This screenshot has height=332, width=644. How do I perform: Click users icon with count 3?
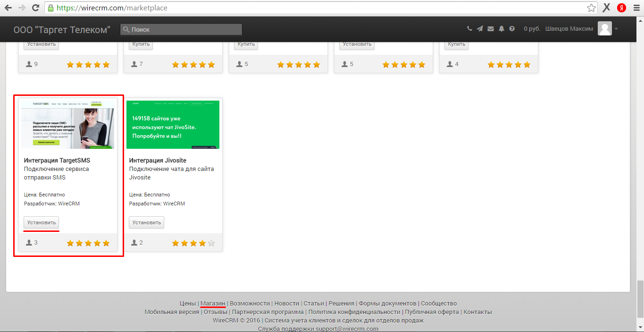coord(29,243)
